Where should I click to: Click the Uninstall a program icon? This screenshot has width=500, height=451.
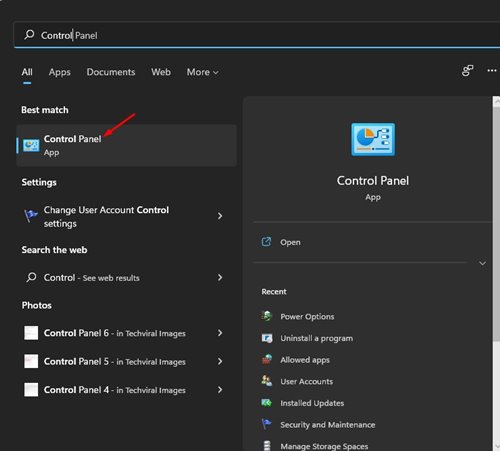click(267, 338)
